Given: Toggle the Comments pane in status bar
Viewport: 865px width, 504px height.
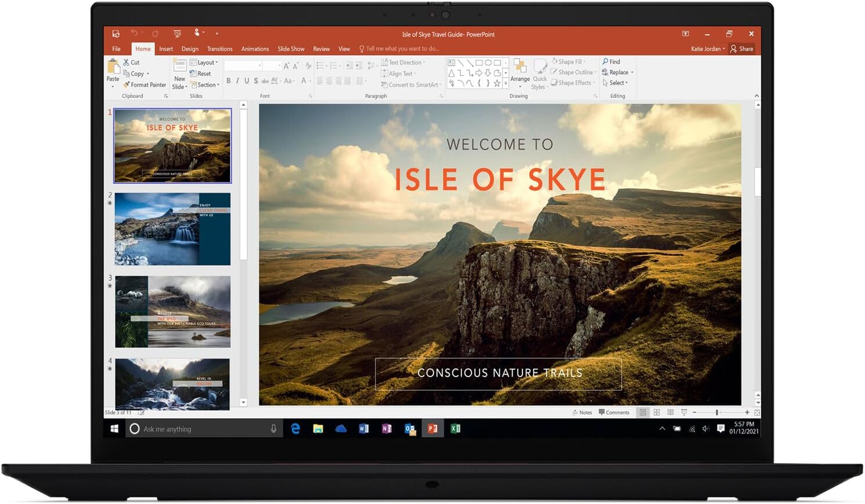Looking at the screenshot, I should 614,412.
